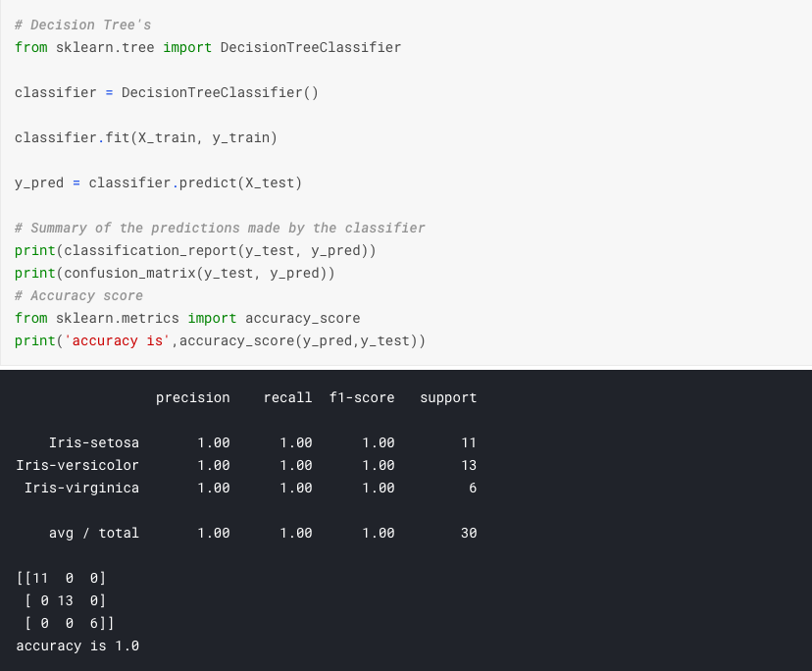The image size is (812, 671).
Task: Click the Iris-virginica row label
Action: 81,488
